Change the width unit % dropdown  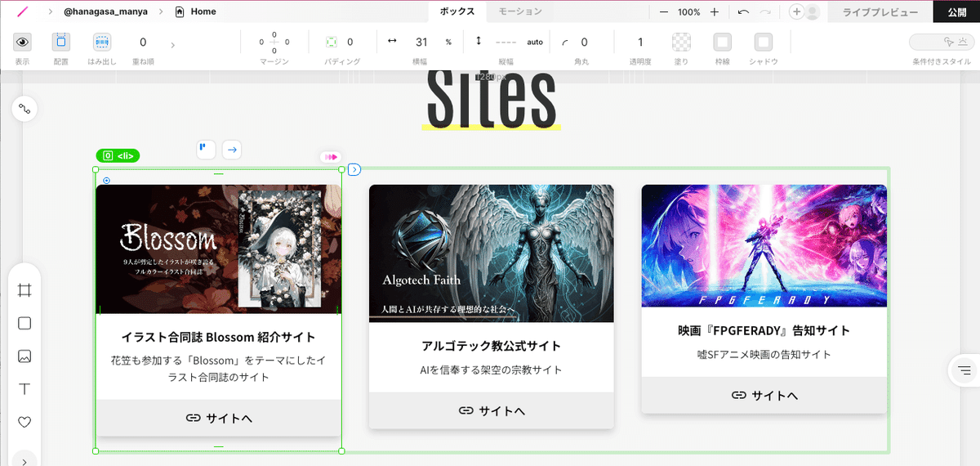click(448, 42)
